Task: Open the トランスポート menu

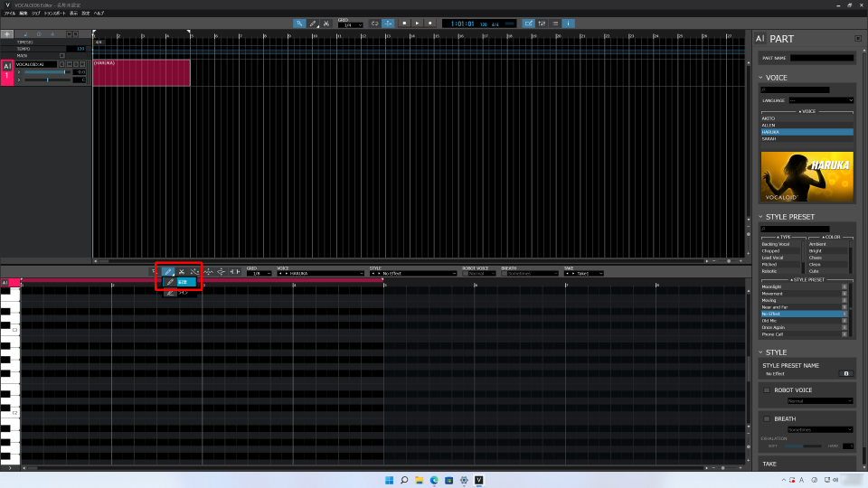Action: 55,14
